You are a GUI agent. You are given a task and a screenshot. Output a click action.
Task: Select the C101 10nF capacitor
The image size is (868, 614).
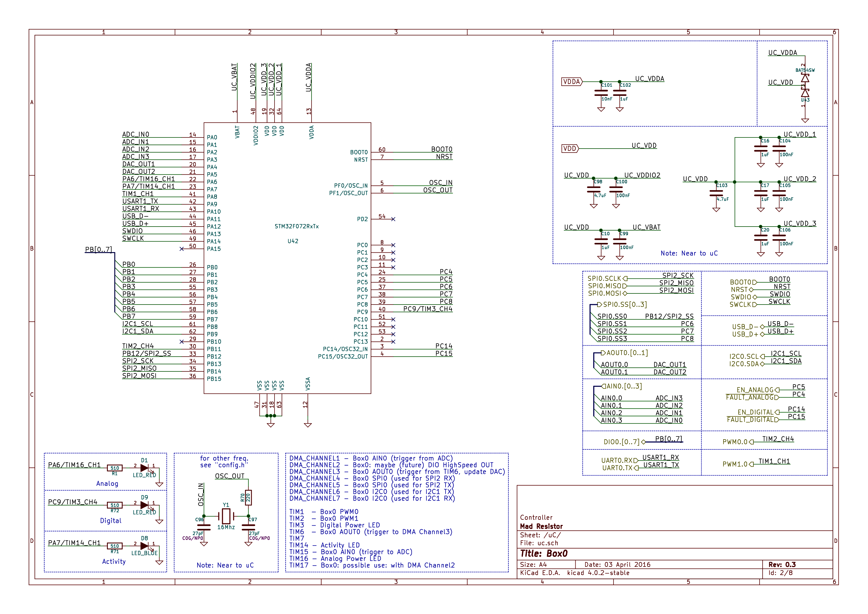coord(601,93)
